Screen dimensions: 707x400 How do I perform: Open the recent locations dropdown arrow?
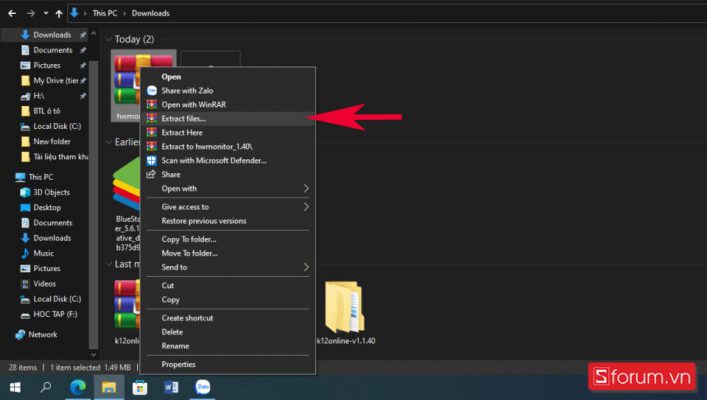[x=44, y=13]
